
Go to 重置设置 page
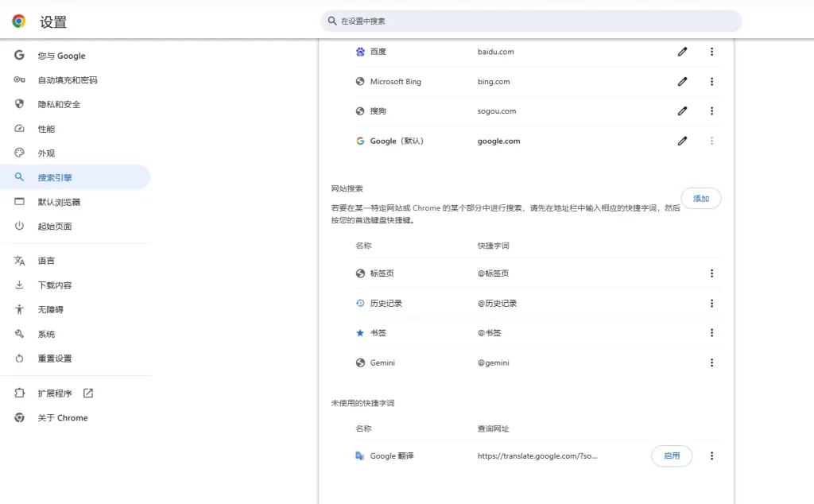click(76, 359)
